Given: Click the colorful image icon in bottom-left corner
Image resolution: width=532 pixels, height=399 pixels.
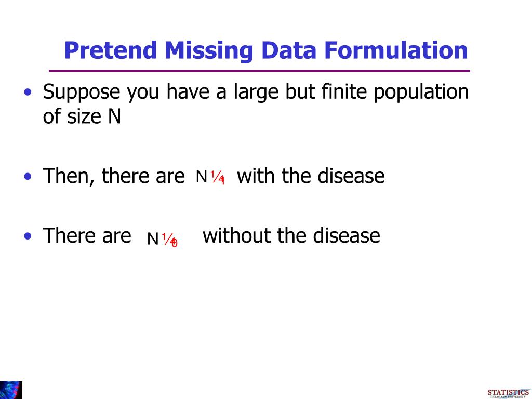Looking at the screenshot, I should pyautogui.click(x=11, y=390).
